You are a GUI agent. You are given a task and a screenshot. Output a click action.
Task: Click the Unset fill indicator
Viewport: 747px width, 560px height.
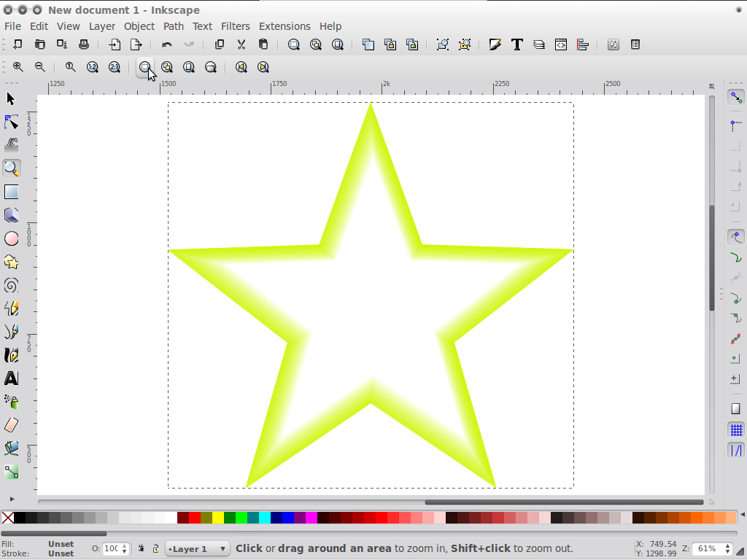(61, 543)
